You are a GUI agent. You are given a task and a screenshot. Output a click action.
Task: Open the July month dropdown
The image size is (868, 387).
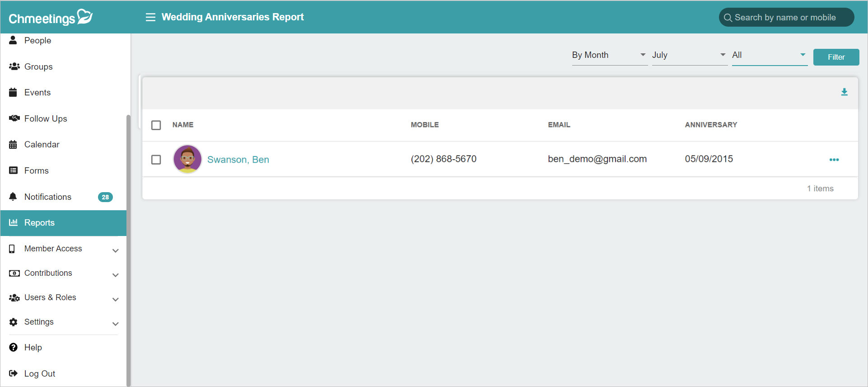pyautogui.click(x=690, y=55)
